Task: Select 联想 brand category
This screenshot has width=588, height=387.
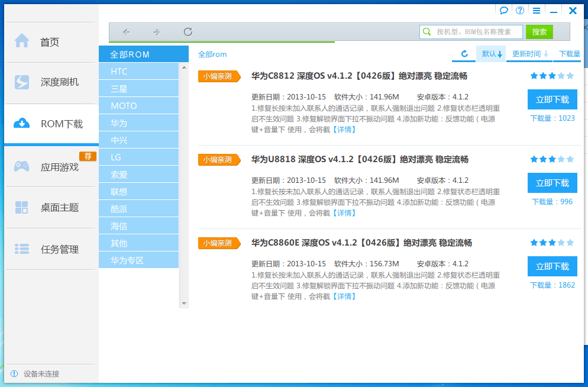Action: 139,192
